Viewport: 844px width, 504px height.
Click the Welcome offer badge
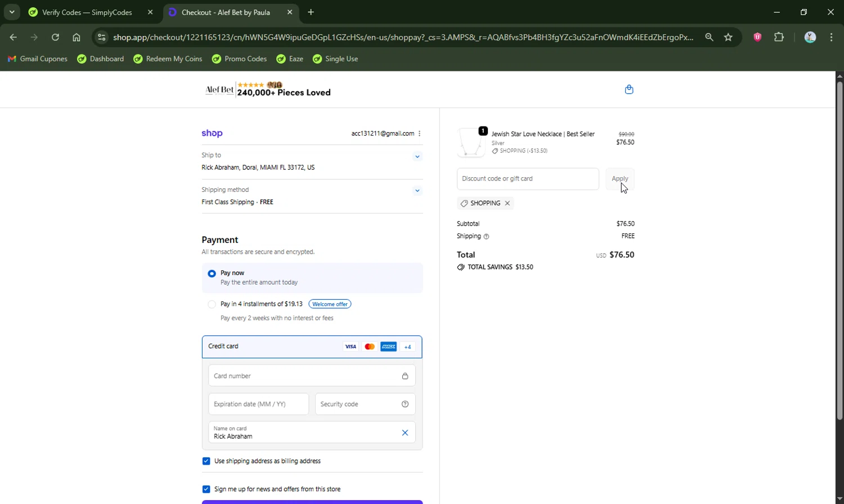click(330, 304)
